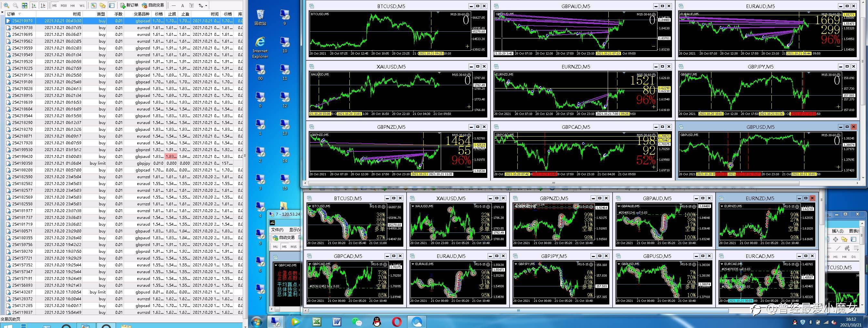Open the 文件(F) menu in small window

pyautogui.click(x=277, y=230)
